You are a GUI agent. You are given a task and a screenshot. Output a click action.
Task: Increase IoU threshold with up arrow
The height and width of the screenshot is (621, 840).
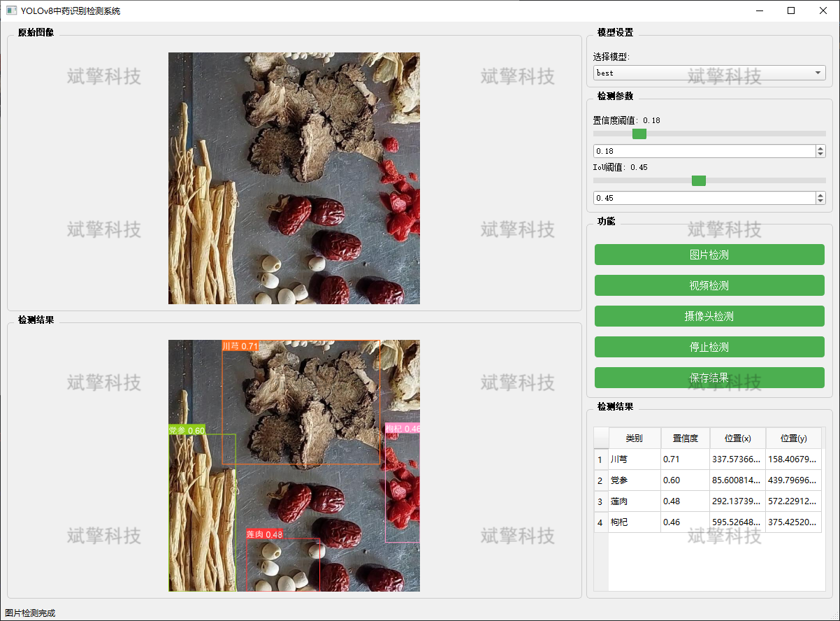(x=820, y=195)
